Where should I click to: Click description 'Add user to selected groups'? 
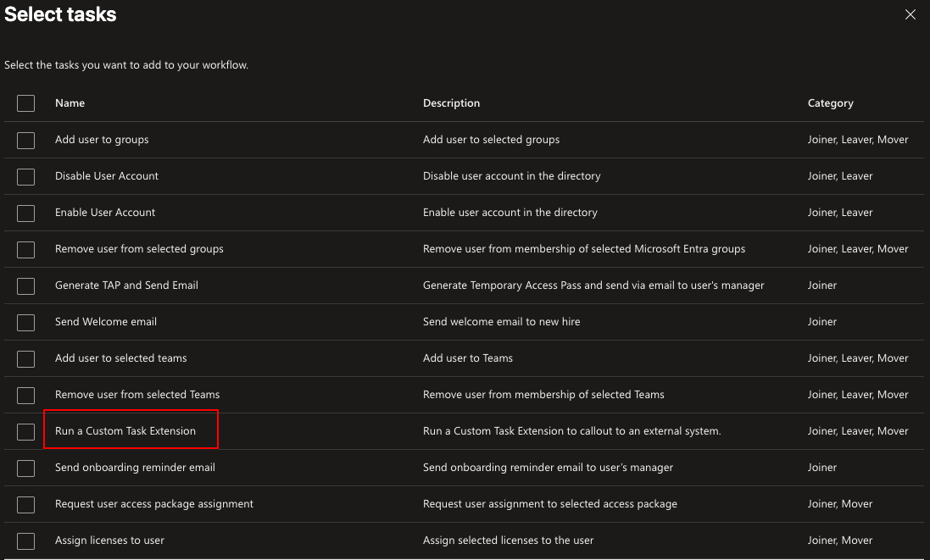491,139
